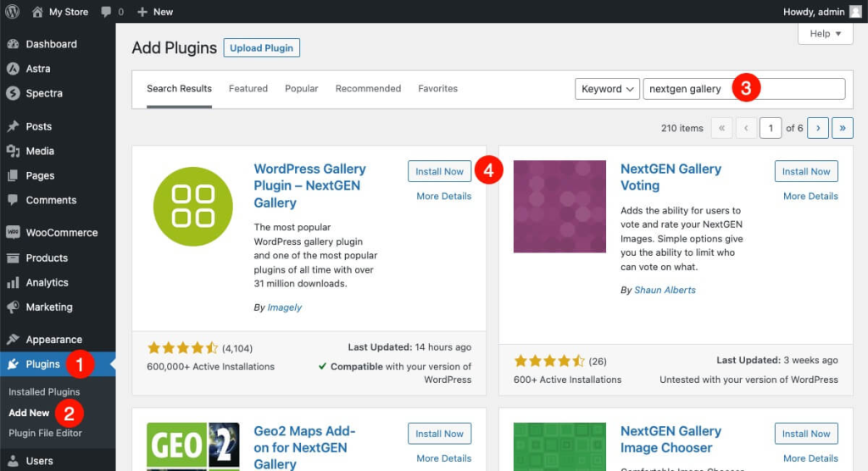Click the Upload Plugin button
Viewport: 868px width, 471px height.
pos(261,47)
